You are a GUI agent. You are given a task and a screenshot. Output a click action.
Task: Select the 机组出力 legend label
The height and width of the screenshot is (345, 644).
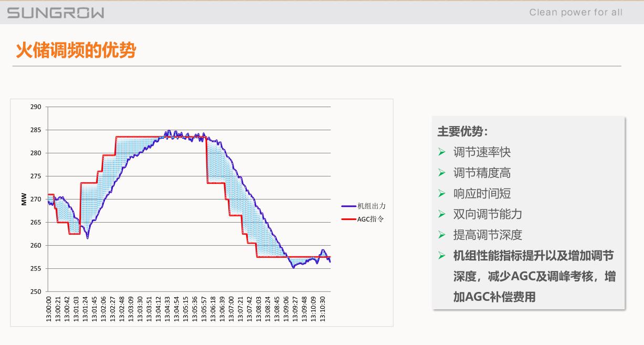tap(371, 206)
